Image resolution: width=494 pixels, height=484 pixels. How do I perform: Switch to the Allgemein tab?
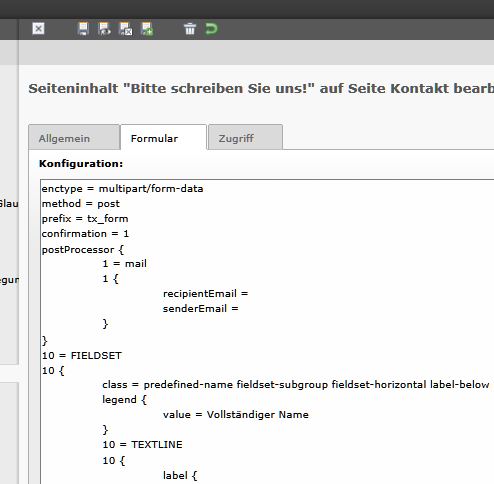tap(74, 138)
